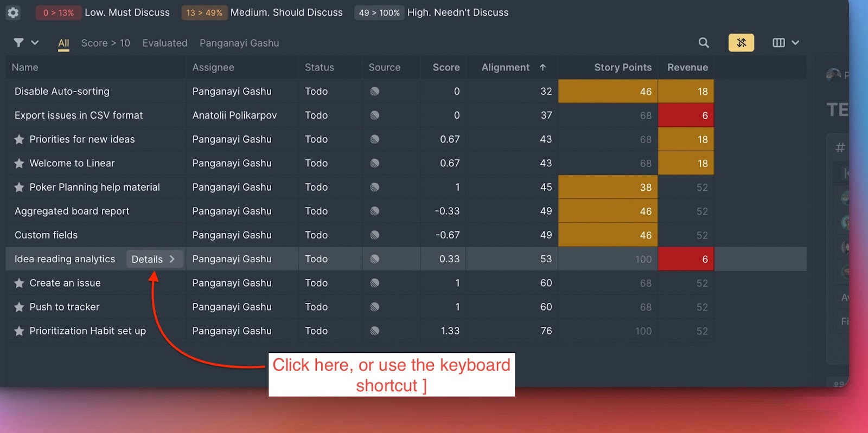This screenshot has height=433, width=868.
Task: Open the Custom fields row
Action: click(x=46, y=235)
